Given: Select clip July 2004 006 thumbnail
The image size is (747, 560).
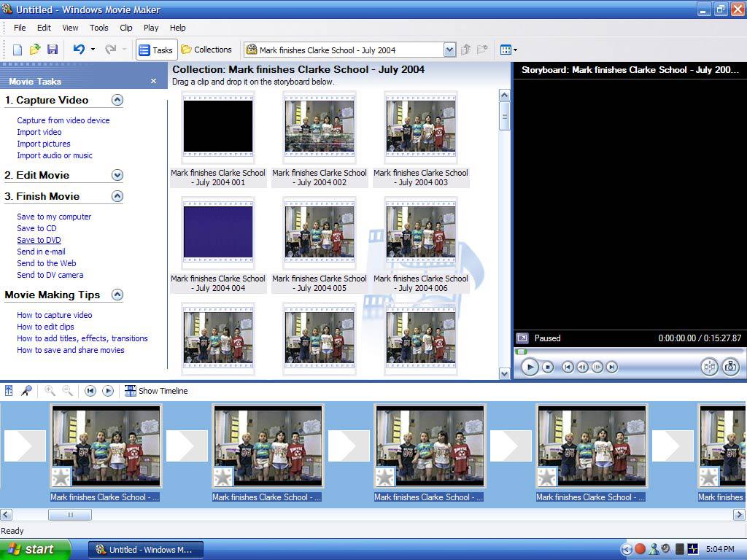Looking at the screenshot, I should pyautogui.click(x=421, y=233).
